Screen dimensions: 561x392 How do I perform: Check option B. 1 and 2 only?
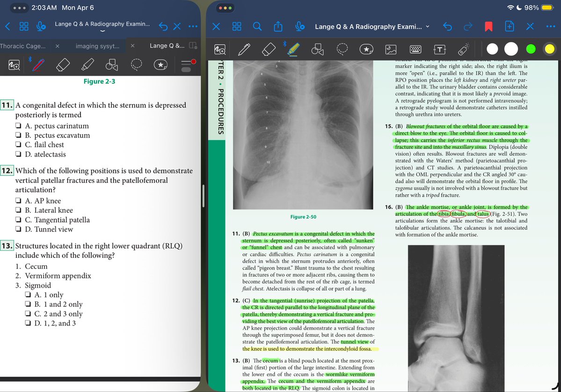click(x=28, y=304)
